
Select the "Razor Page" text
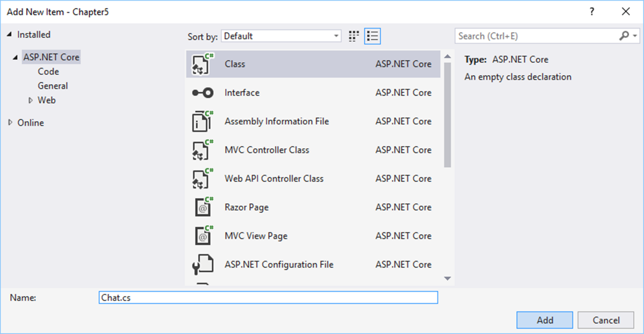247,207
